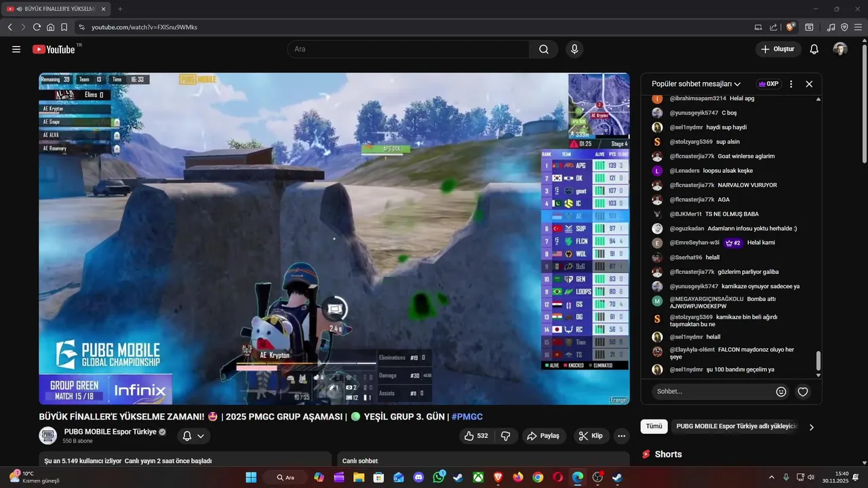The width and height of the screenshot is (868, 488).
Task: Expand Popüler sohbet mesajları chat filter
Action: point(696,84)
